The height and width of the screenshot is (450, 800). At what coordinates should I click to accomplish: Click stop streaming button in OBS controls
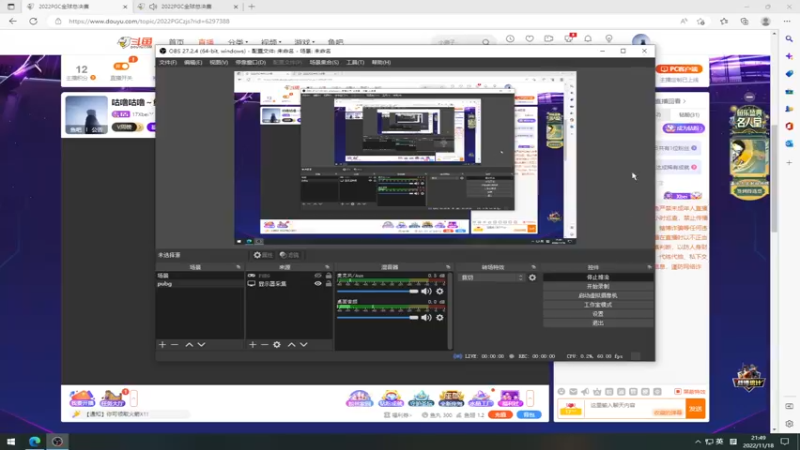click(x=598, y=278)
